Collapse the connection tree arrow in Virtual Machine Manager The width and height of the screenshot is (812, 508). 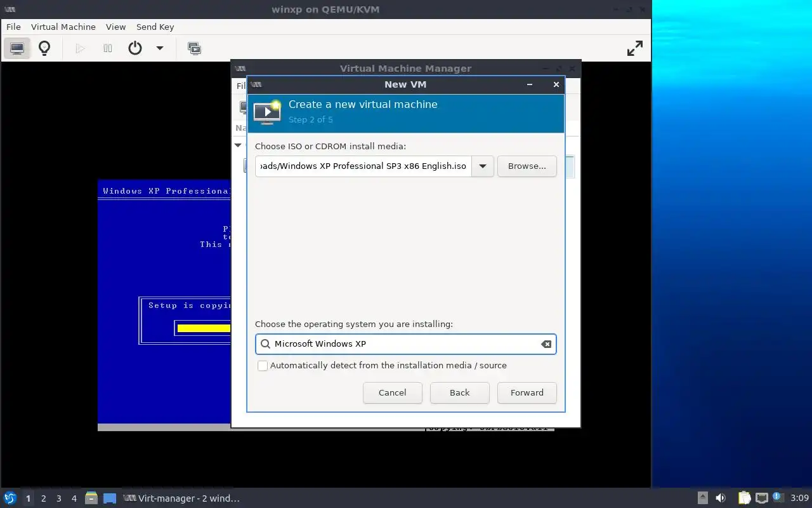pyautogui.click(x=238, y=145)
